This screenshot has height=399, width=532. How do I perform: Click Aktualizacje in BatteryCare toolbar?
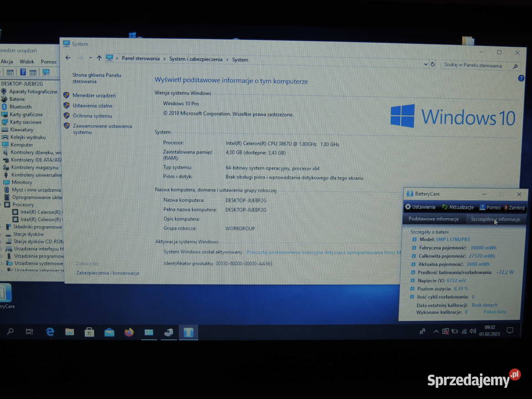coord(458,207)
